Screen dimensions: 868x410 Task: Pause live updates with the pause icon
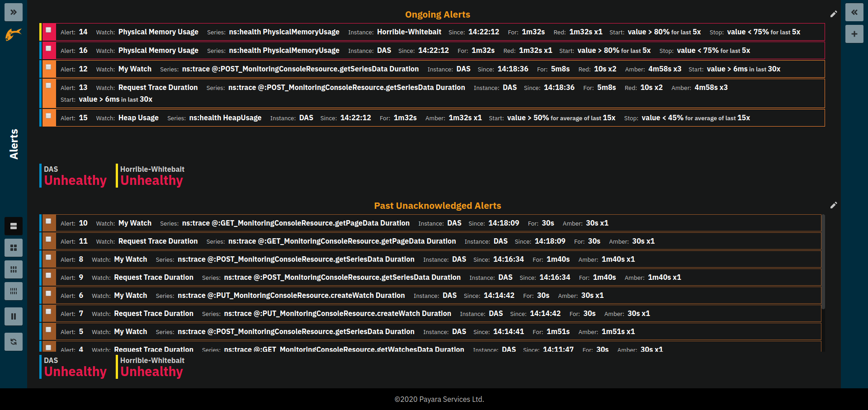pyautogui.click(x=13, y=316)
